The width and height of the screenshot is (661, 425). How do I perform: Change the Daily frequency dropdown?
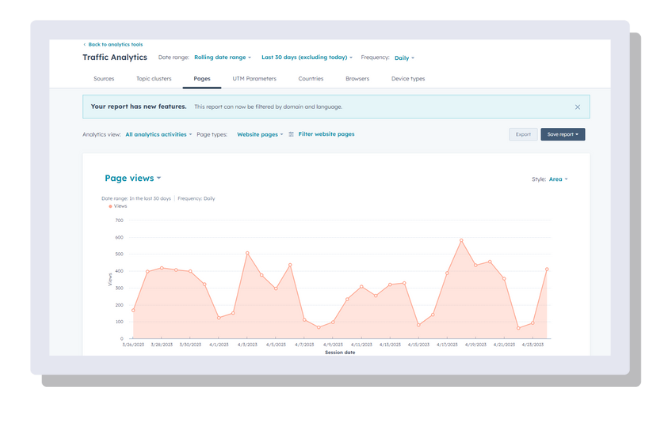click(x=404, y=58)
